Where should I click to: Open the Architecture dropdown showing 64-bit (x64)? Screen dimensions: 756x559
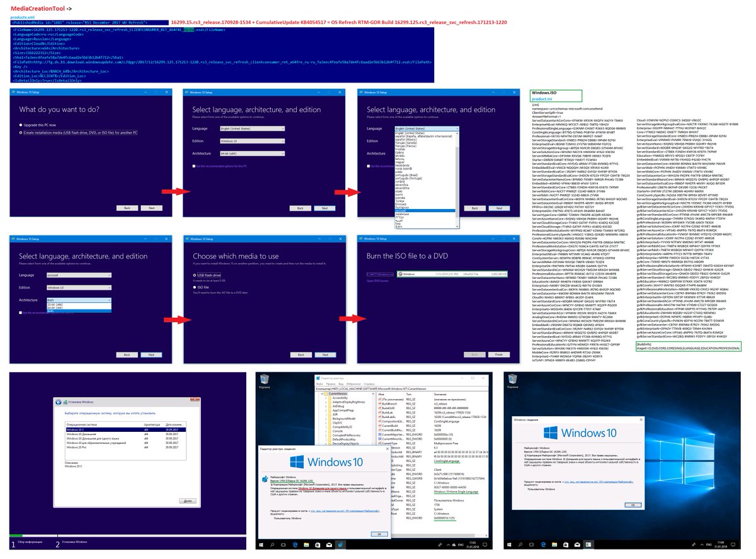[x=252, y=154]
